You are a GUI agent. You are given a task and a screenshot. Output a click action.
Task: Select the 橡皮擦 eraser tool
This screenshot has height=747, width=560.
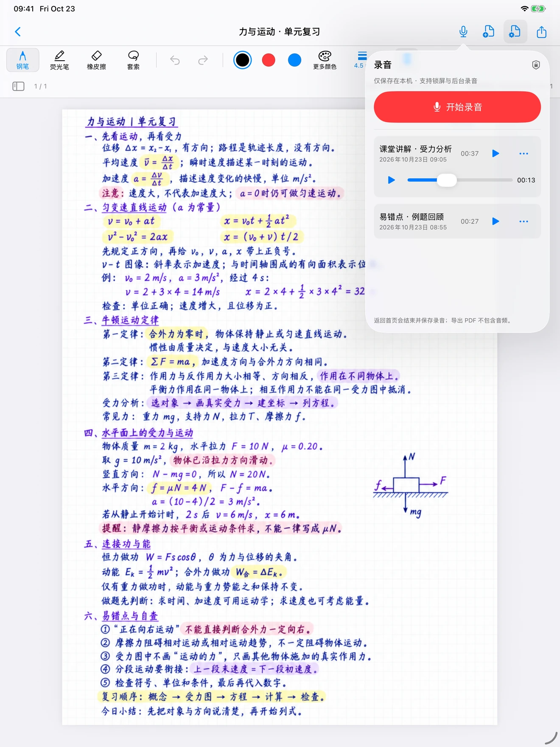click(96, 60)
